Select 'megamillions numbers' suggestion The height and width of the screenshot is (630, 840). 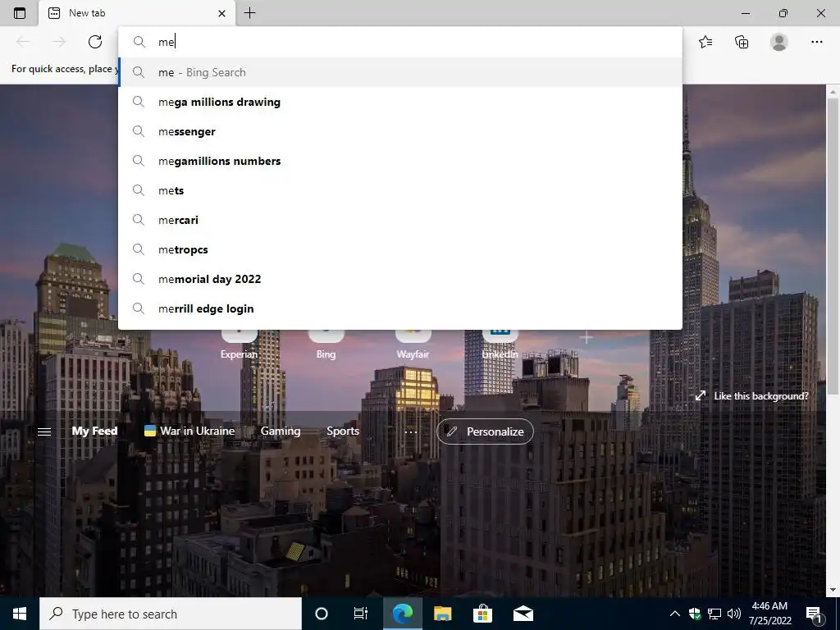[x=400, y=161]
